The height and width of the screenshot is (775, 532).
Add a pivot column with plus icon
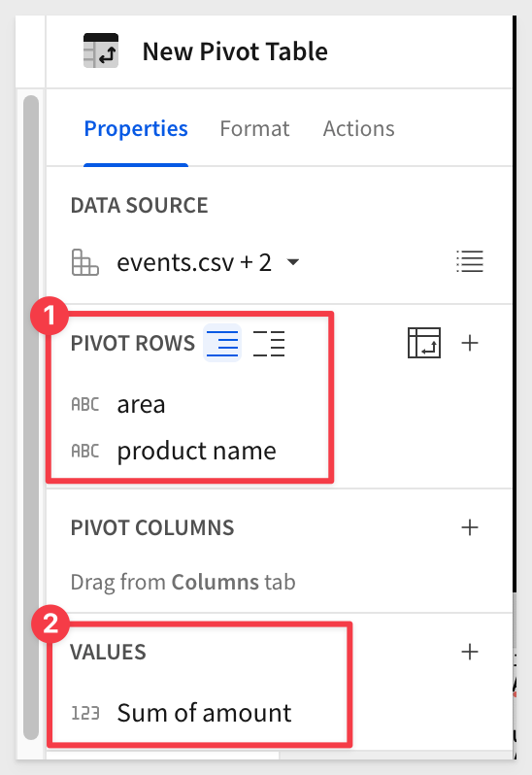[470, 527]
